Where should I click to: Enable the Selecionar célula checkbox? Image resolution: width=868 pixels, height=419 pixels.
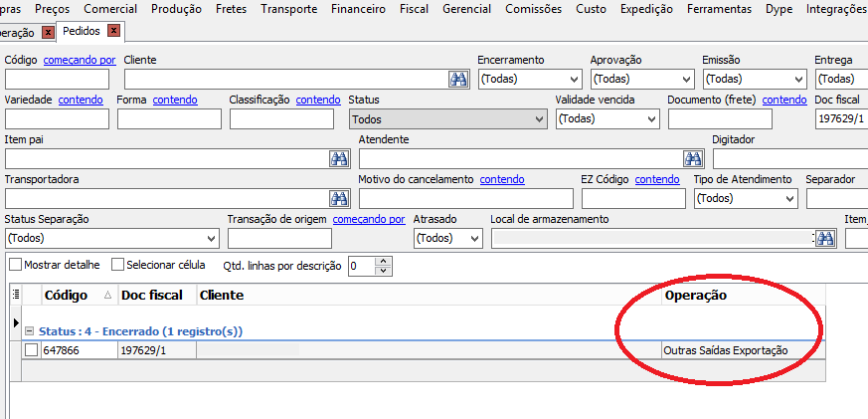coord(118,265)
